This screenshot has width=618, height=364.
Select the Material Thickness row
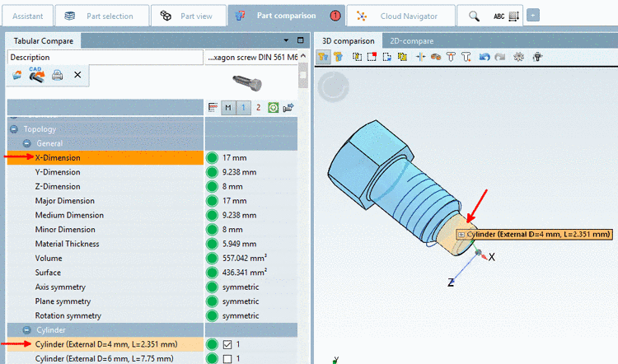(x=105, y=244)
